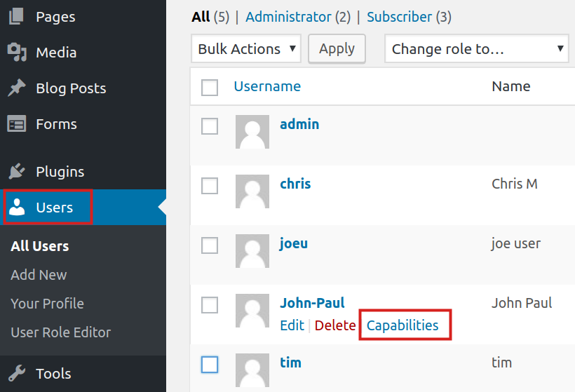The height and width of the screenshot is (392, 575).
Task: Click the Media icon in sidebar
Action: [x=16, y=53]
